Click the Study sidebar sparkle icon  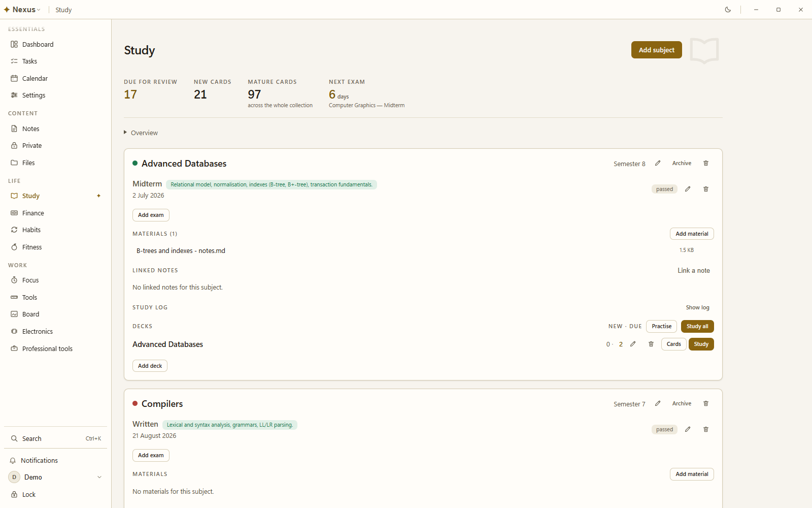pyautogui.click(x=99, y=196)
